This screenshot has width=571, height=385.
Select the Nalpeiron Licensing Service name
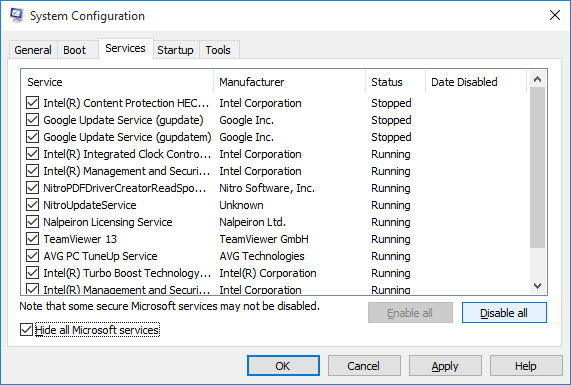click(108, 222)
